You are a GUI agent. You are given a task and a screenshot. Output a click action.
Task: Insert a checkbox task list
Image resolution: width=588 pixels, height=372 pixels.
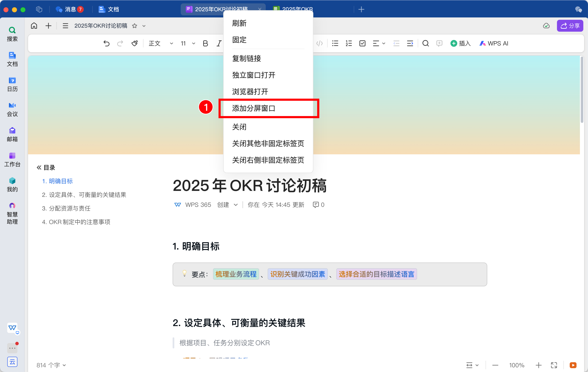(x=362, y=43)
